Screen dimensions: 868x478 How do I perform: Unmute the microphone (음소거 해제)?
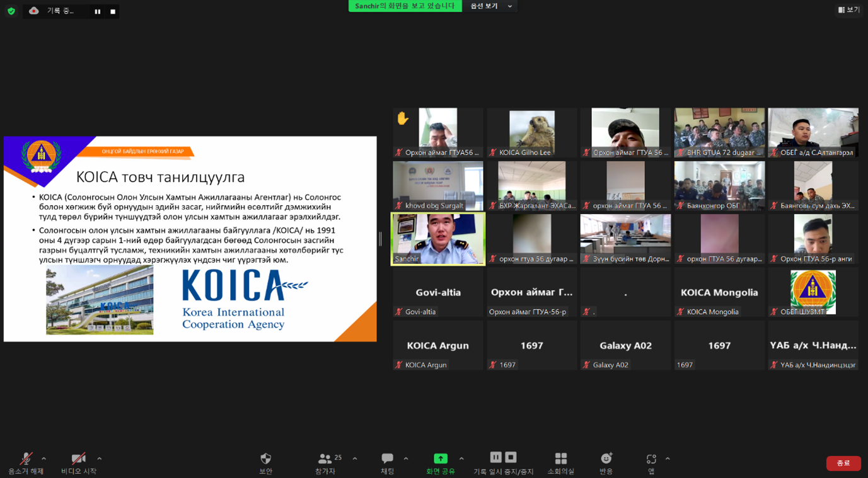[26, 459]
